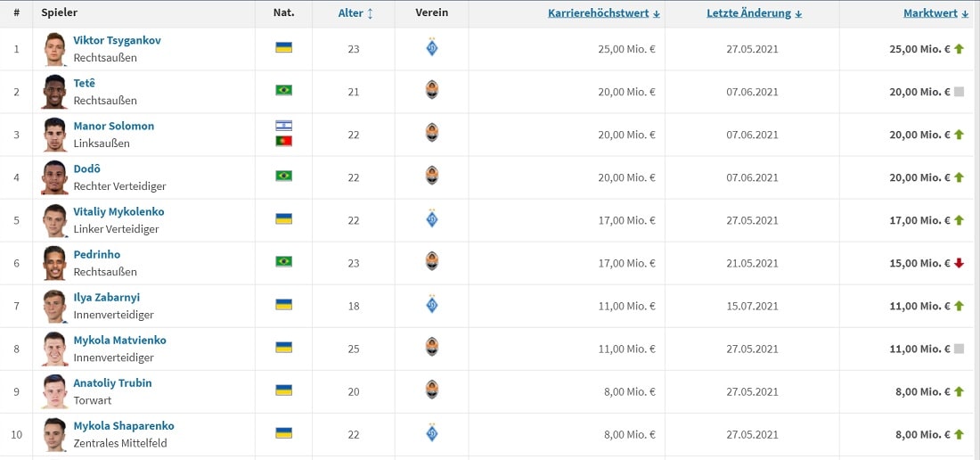Click Shakhtar crest in Trubin row

pyautogui.click(x=432, y=390)
